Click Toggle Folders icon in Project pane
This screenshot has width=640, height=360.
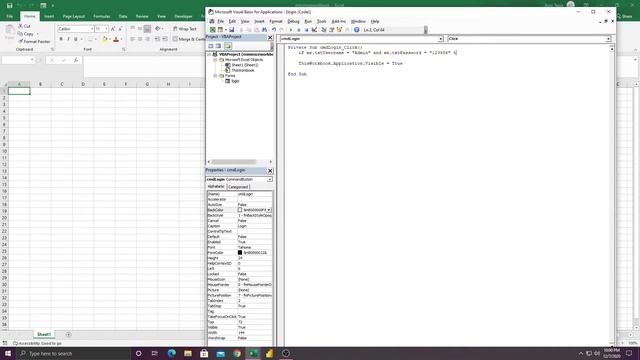[228, 46]
